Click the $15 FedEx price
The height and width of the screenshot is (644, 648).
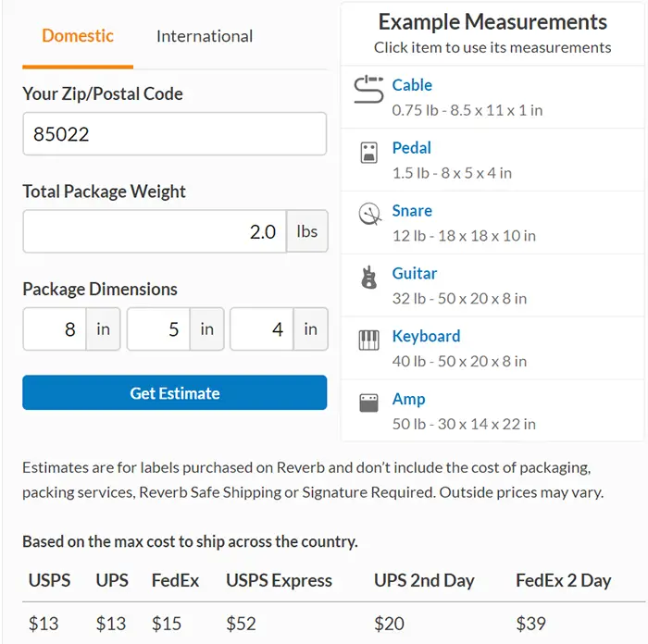[x=167, y=624]
